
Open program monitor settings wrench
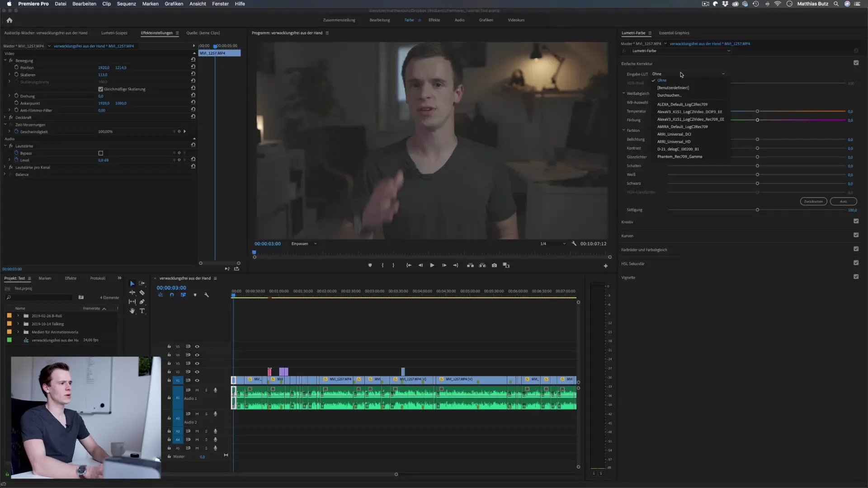[x=574, y=244]
